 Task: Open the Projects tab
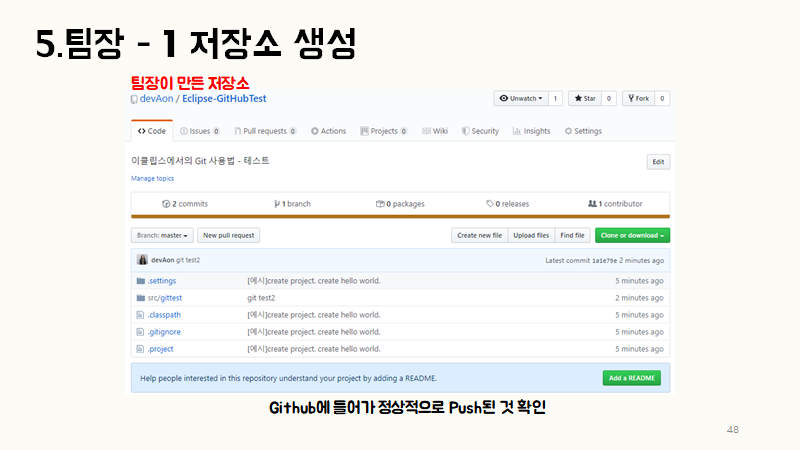pyautogui.click(x=384, y=131)
